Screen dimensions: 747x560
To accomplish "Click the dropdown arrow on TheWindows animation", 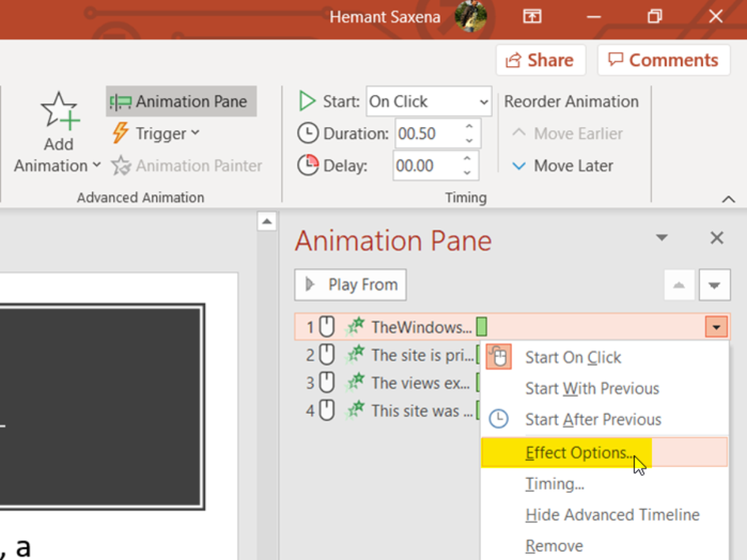I will (716, 327).
